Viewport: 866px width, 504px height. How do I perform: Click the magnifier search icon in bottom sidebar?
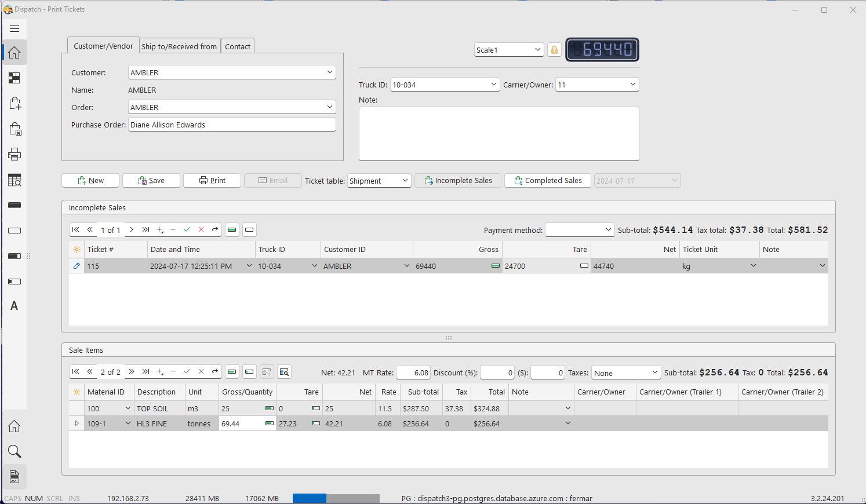coord(14,451)
